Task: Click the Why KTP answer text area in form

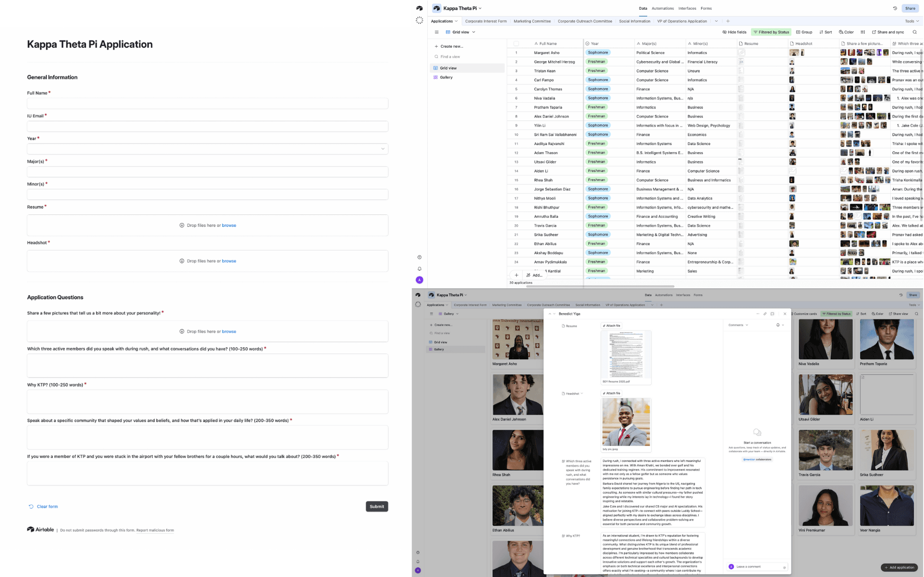Action: click(x=207, y=402)
